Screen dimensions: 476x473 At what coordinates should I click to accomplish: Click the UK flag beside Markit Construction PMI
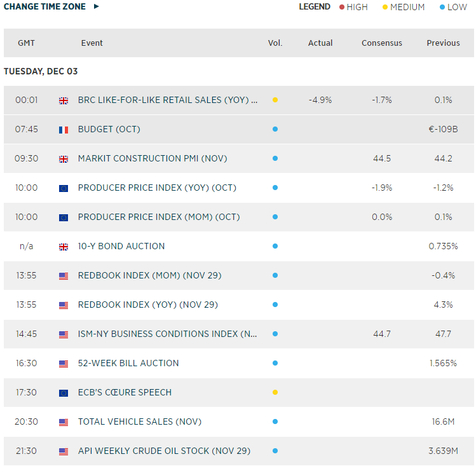point(64,159)
